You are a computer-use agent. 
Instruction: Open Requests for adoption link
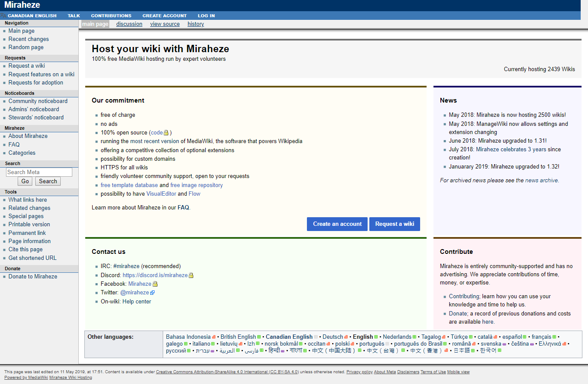[36, 83]
